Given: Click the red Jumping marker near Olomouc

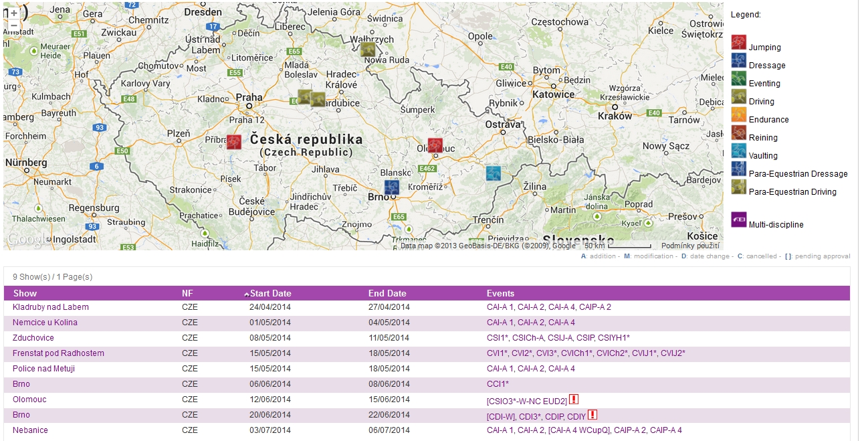Looking at the screenshot, I should coord(435,146).
